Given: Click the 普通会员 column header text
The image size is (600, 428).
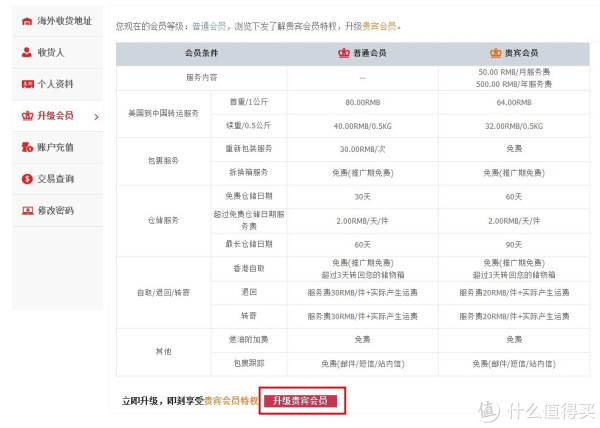Looking at the screenshot, I should click(x=369, y=53).
